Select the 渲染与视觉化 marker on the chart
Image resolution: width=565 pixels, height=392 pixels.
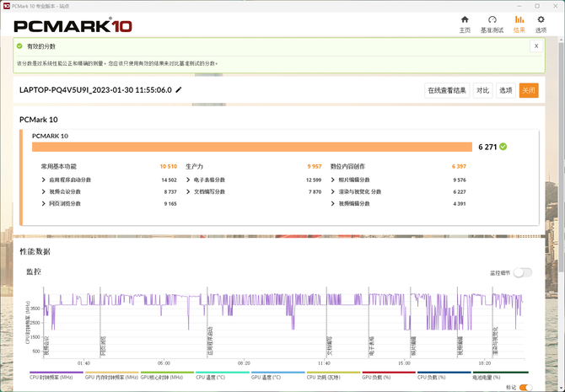(495, 341)
